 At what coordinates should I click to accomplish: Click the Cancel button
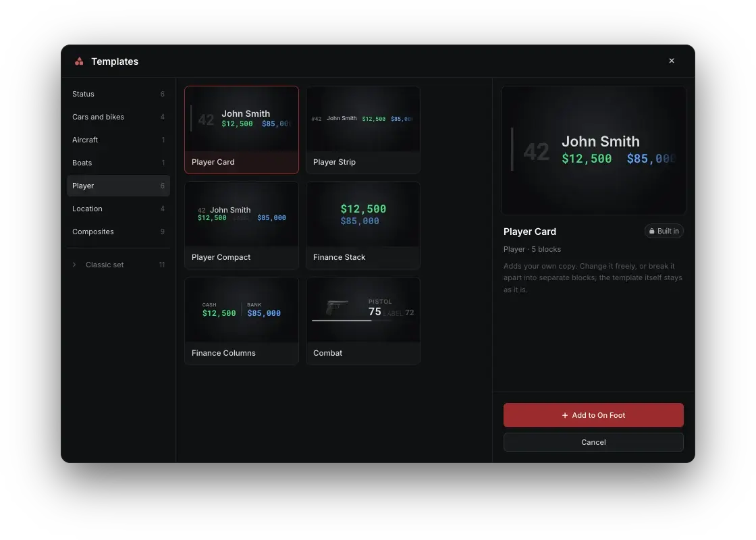593,442
